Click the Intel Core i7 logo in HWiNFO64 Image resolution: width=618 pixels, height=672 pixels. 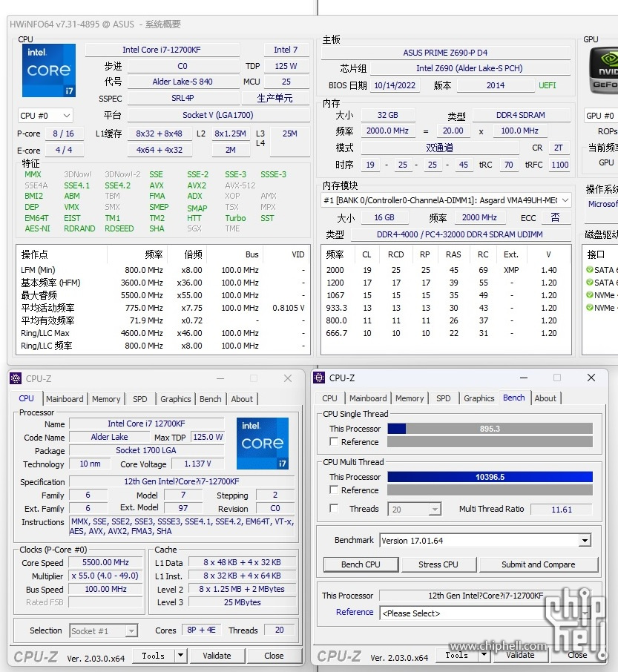pyautogui.click(x=49, y=70)
